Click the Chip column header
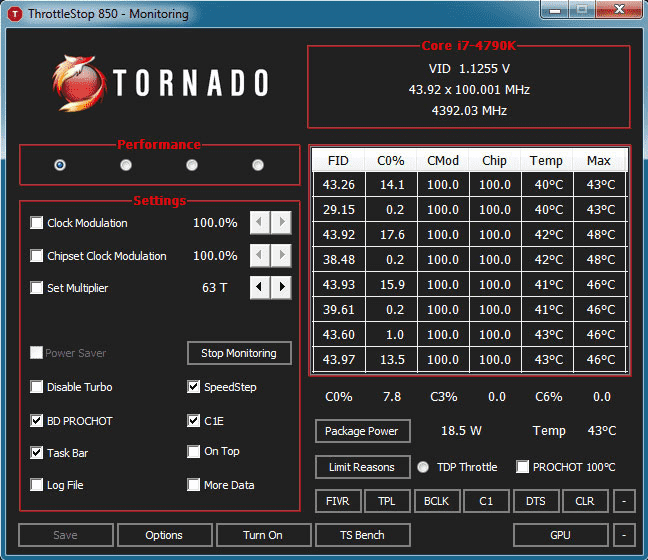The height and width of the screenshot is (560, 648). click(x=494, y=160)
